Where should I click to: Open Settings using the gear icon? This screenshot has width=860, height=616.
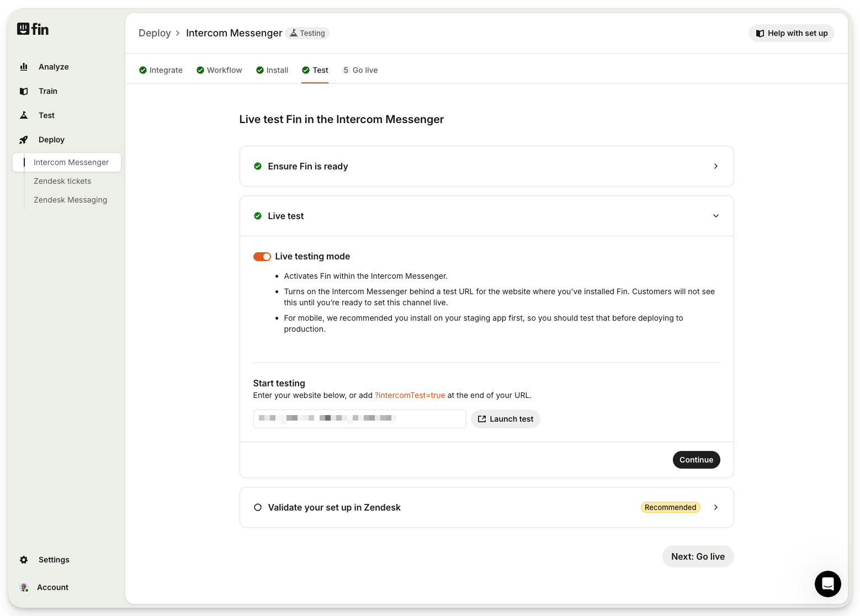(x=24, y=560)
